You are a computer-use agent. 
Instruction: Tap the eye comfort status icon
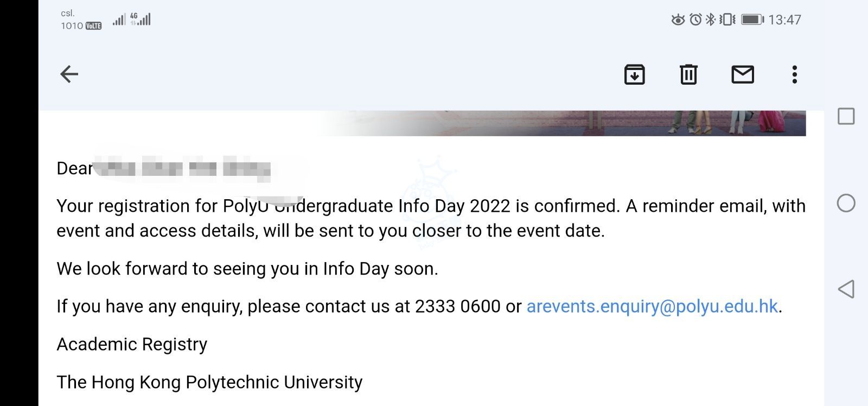(x=678, y=20)
